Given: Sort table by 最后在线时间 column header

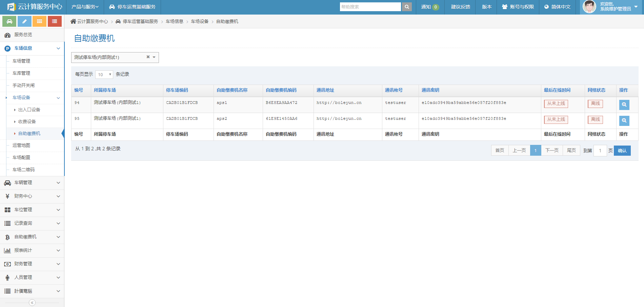Looking at the screenshot, I should [557, 90].
